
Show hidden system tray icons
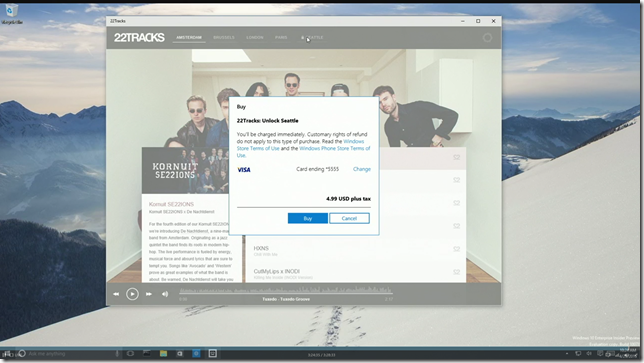567,354
